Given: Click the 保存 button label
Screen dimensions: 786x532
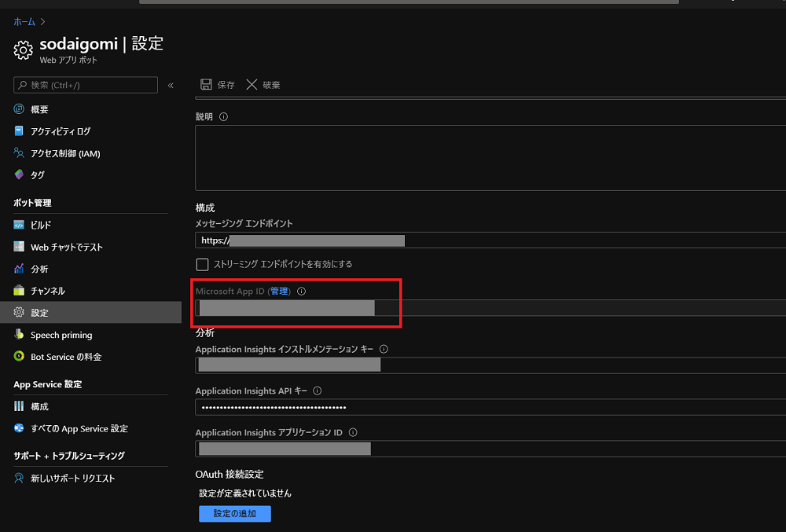Looking at the screenshot, I should click(226, 85).
